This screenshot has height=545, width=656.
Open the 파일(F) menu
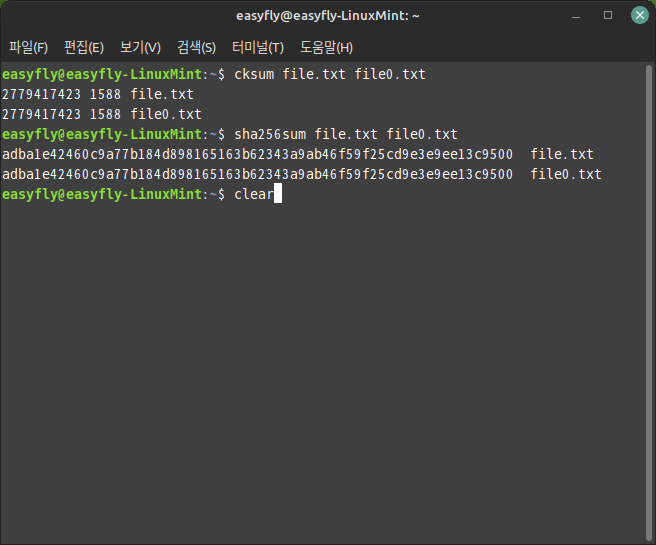(28, 47)
